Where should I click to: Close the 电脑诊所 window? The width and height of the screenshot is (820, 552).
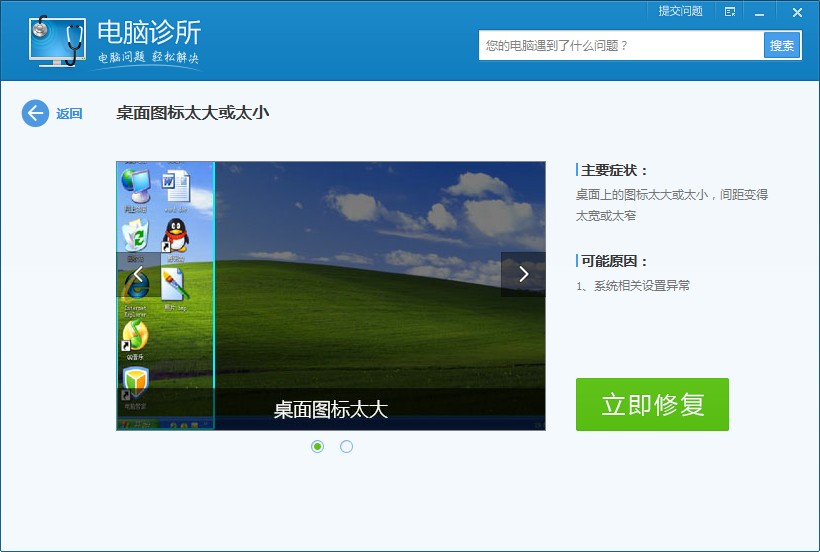click(797, 12)
